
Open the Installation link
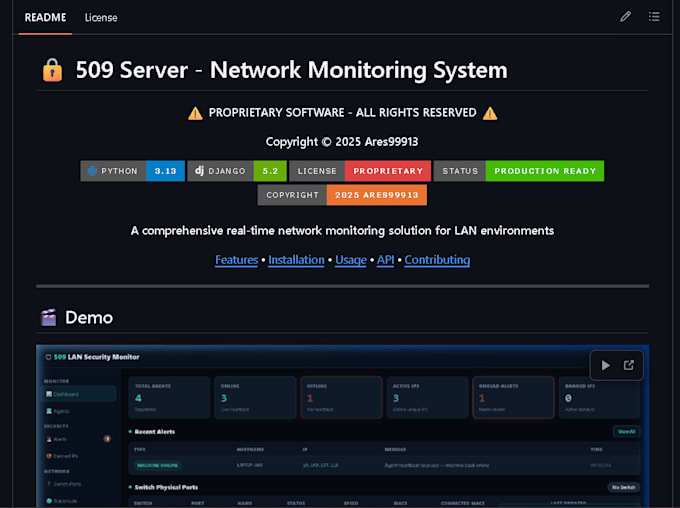tap(296, 259)
